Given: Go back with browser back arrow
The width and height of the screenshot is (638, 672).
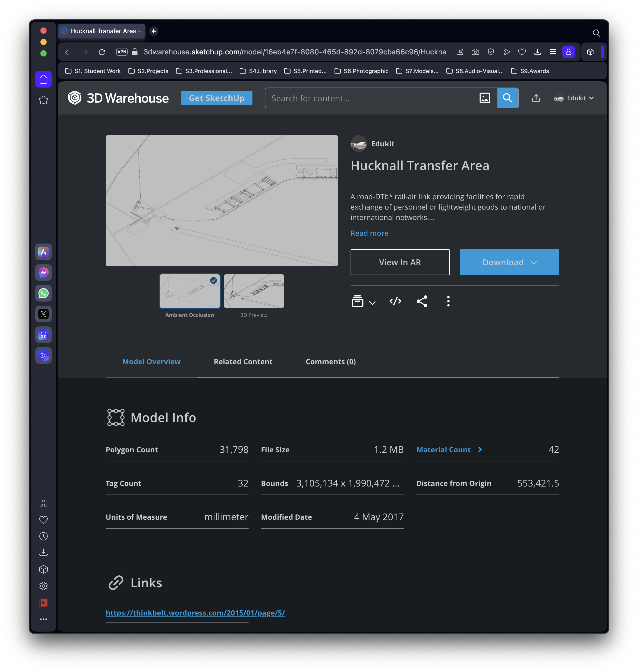Looking at the screenshot, I should (x=67, y=52).
